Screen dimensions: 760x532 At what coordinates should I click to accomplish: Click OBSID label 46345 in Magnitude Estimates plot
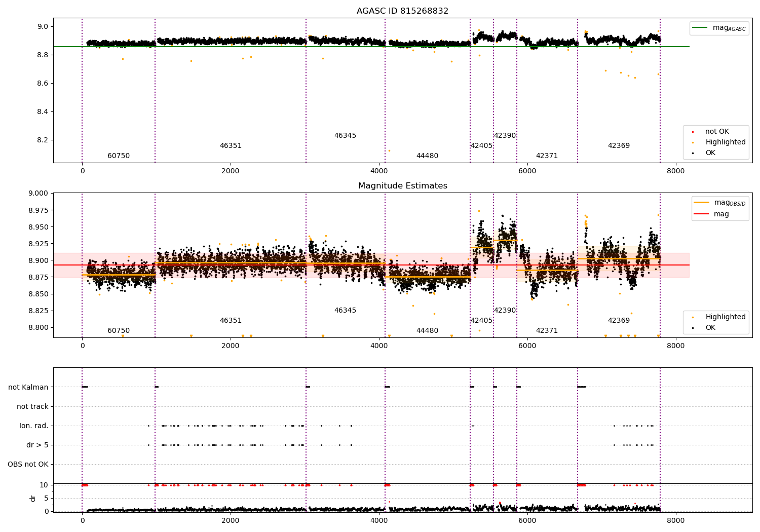[x=345, y=311]
